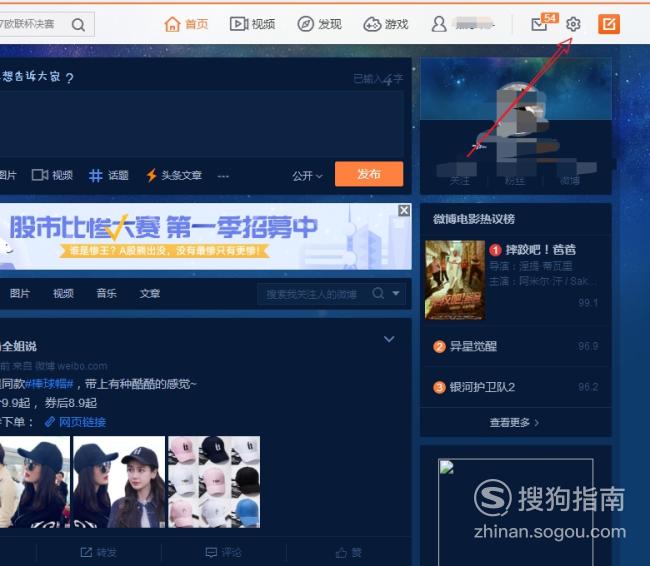
Task: Add a video to the post composer
Action: [x=52, y=175]
